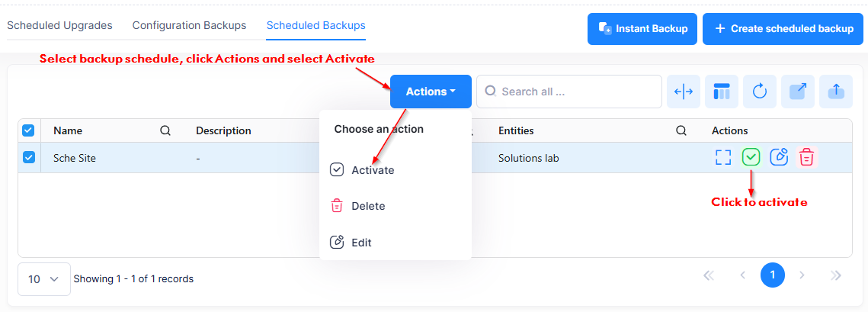Click the Instant Backup button
The image size is (868, 312).
click(x=642, y=29)
